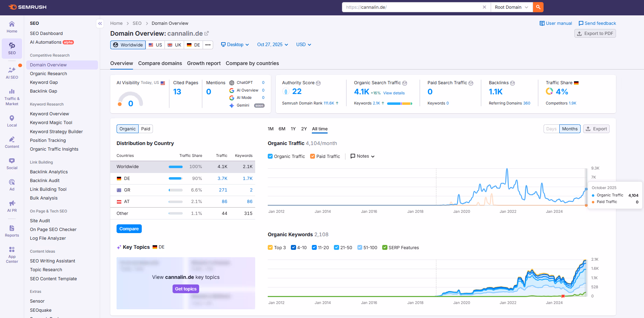Open the App Center sidebar icon
The height and width of the screenshot is (318, 644).
coord(12,254)
